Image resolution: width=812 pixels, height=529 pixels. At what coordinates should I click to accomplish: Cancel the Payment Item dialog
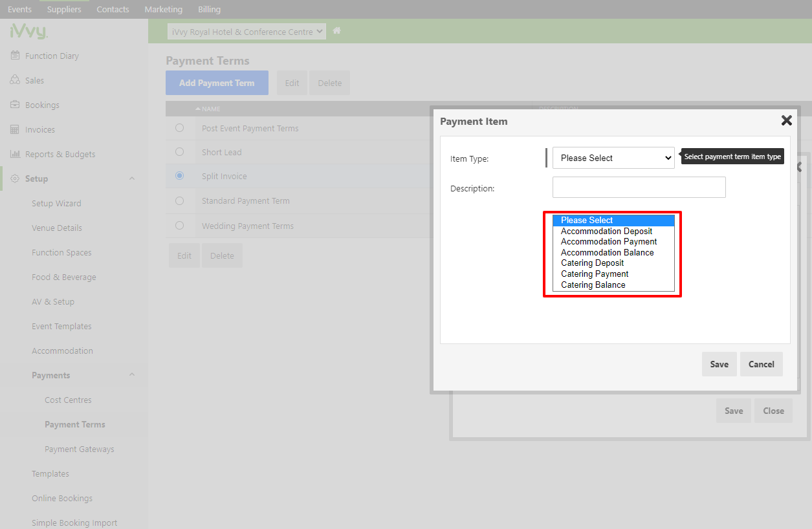click(762, 364)
